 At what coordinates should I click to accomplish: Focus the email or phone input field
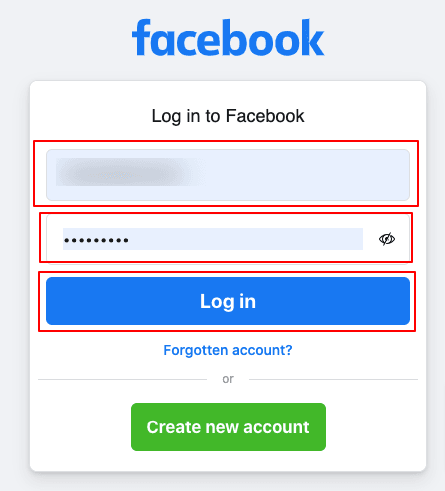(x=228, y=175)
